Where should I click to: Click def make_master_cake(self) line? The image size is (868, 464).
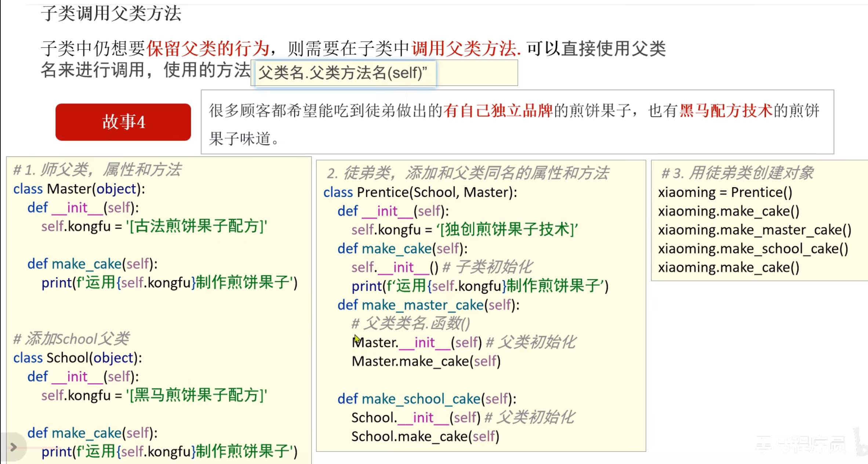click(428, 305)
